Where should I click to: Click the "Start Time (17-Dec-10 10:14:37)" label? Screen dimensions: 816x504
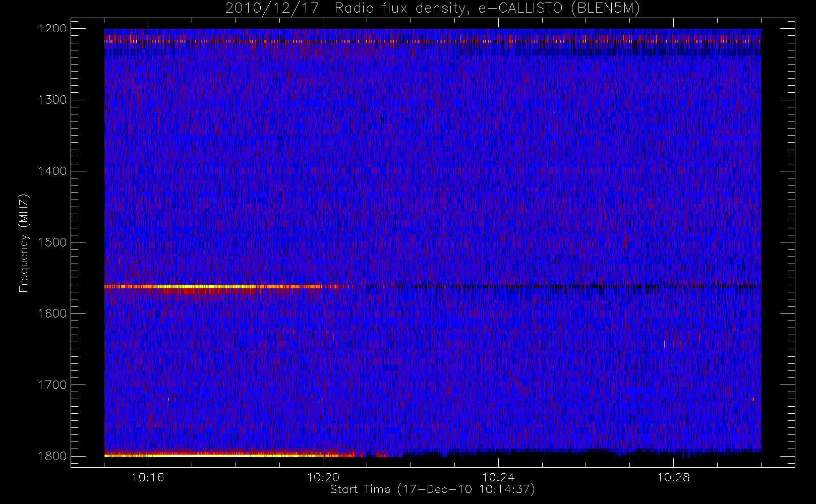pos(432,489)
